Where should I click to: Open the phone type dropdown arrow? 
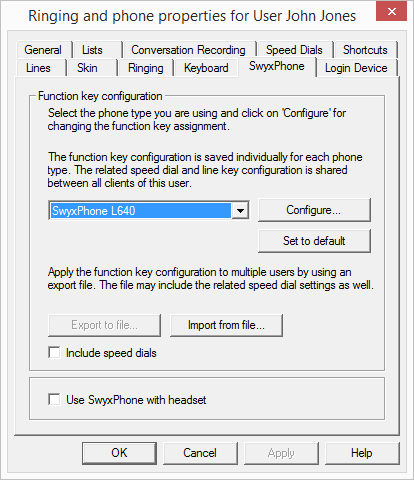(x=240, y=211)
